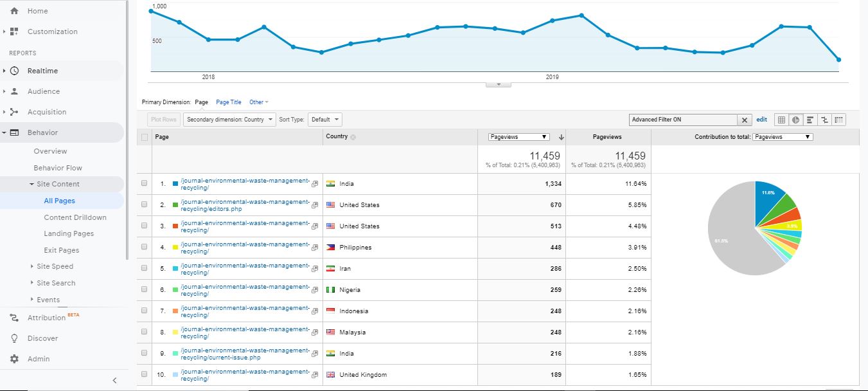Image resolution: width=868 pixels, height=391 pixels.
Task: Open the Sort Type Default dropdown
Action: tap(325, 120)
